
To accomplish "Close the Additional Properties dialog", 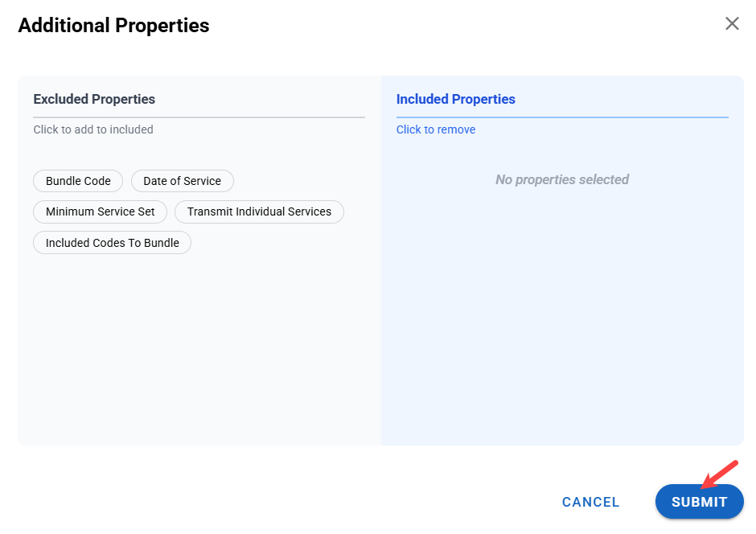I will click(x=732, y=24).
